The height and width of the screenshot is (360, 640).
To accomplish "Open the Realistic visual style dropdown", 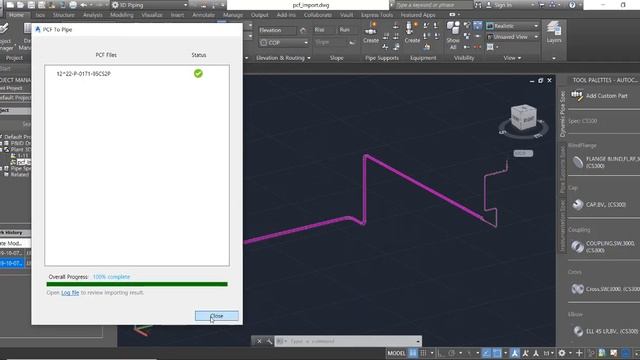I will [x=513, y=26].
